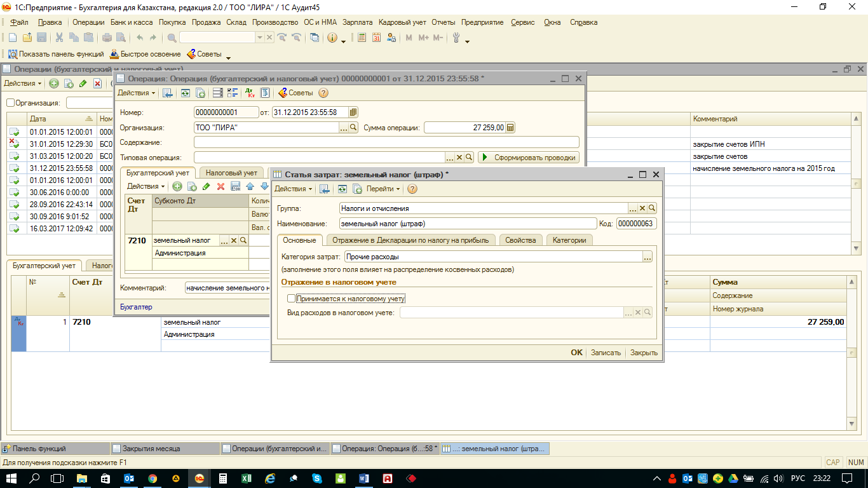Click Закрыть in Статья затрат window
This screenshot has width=868, height=488.
tap(644, 353)
